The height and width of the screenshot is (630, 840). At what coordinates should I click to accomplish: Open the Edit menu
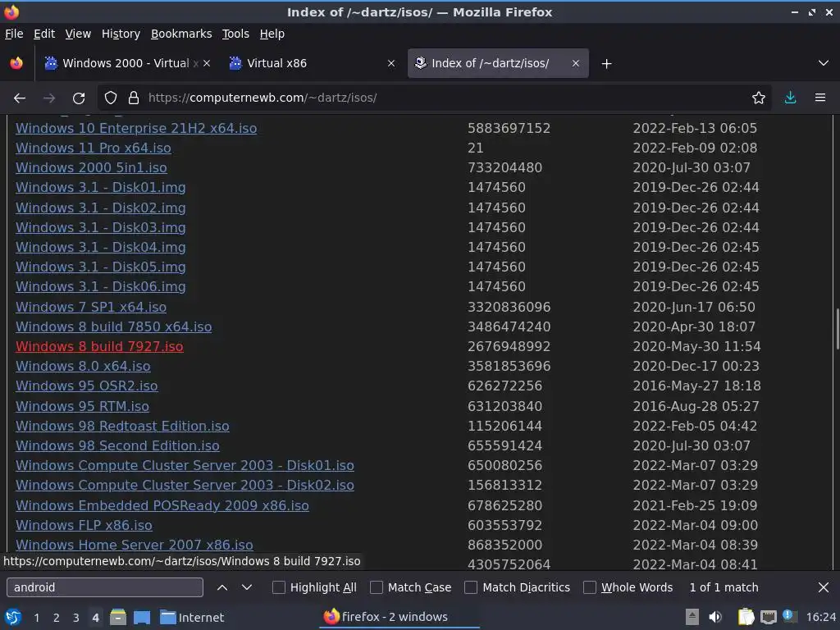click(x=44, y=34)
